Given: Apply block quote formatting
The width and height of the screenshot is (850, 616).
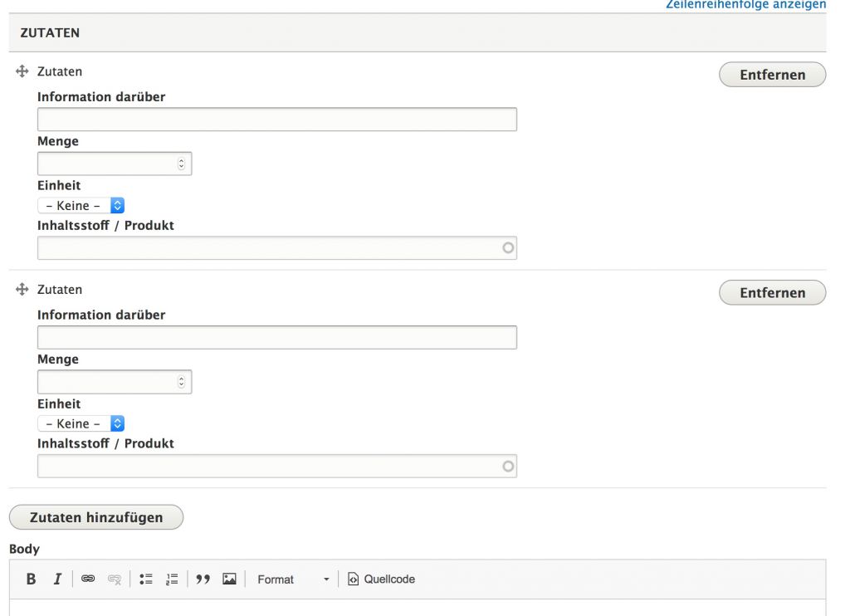Looking at the screenshot, I should tap(203, 579).
